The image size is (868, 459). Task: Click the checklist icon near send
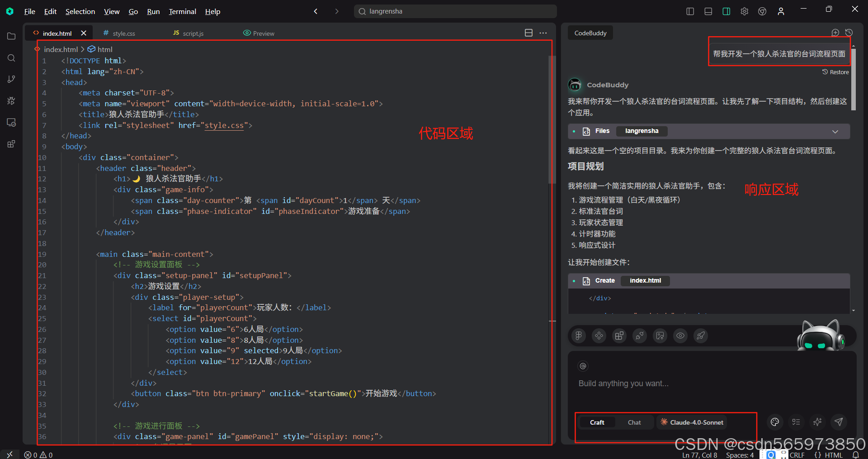796,422
